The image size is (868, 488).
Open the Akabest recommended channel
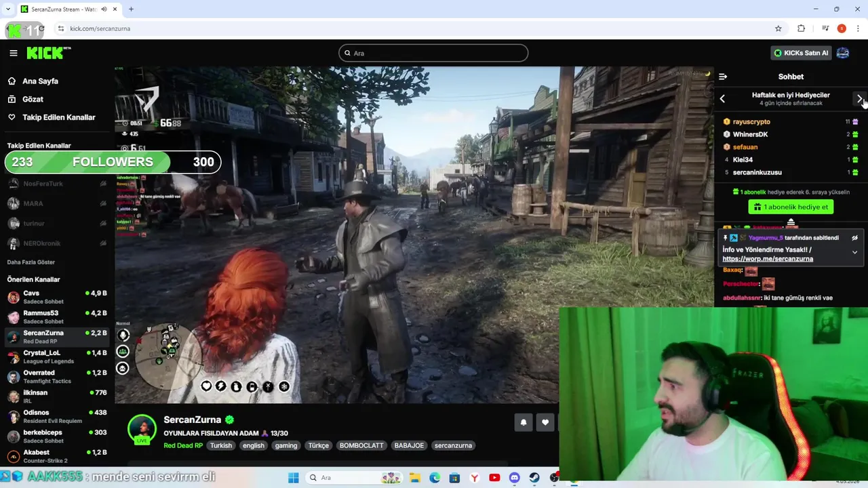tap(57, 456)
